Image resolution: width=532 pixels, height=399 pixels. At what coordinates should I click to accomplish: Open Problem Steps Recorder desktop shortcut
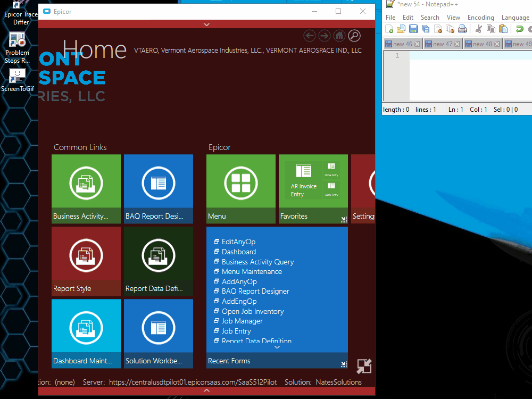(x=18, y=48)
